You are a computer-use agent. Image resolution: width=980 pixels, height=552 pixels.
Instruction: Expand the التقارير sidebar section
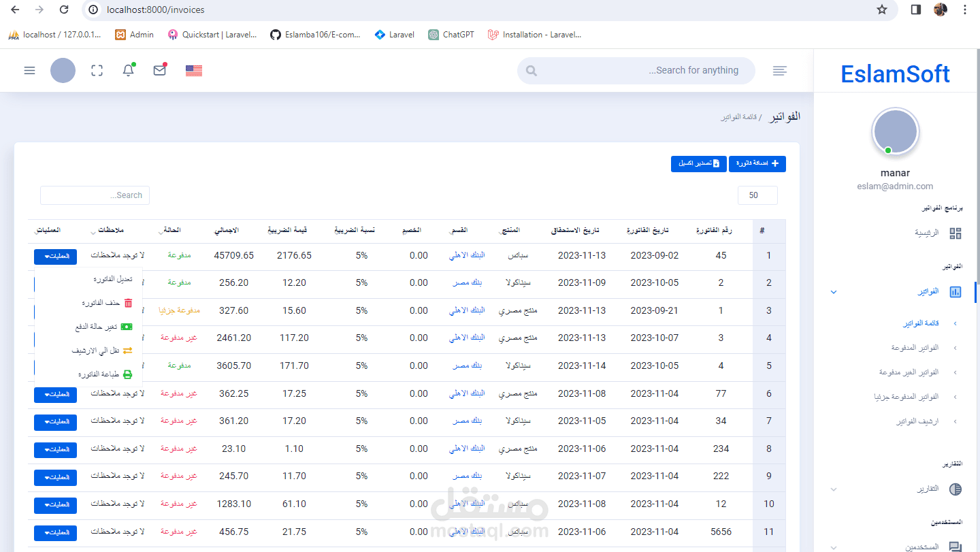pos(833,489)
